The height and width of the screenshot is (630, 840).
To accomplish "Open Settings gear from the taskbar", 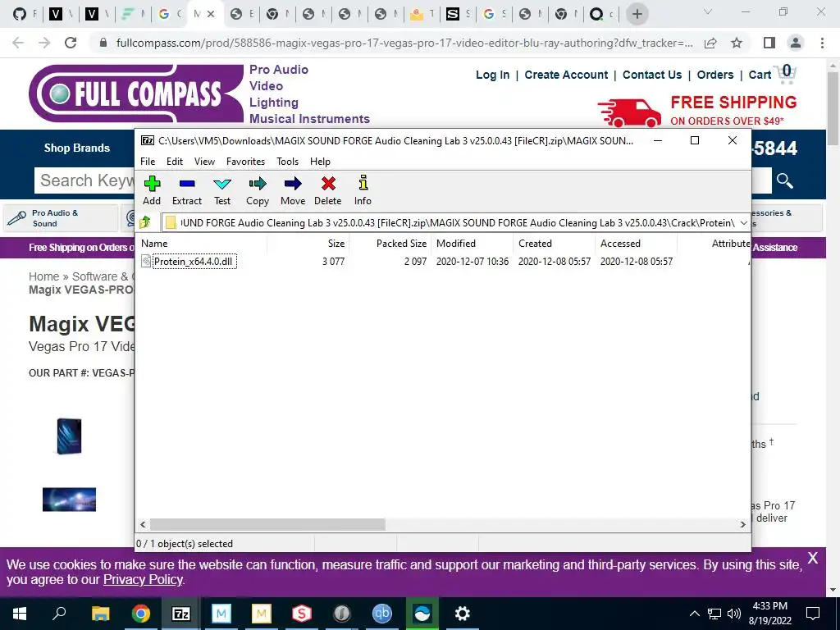I will coord(463,614).
